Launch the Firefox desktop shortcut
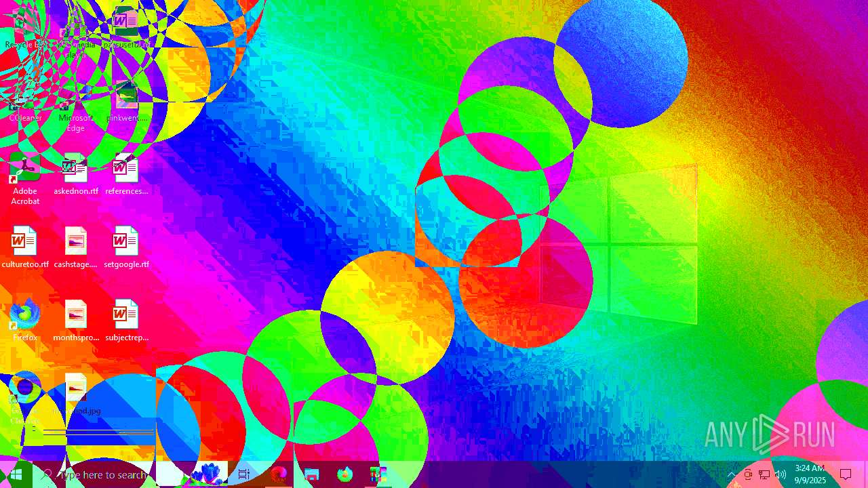The image size is (868, 488). click(25, 321)
